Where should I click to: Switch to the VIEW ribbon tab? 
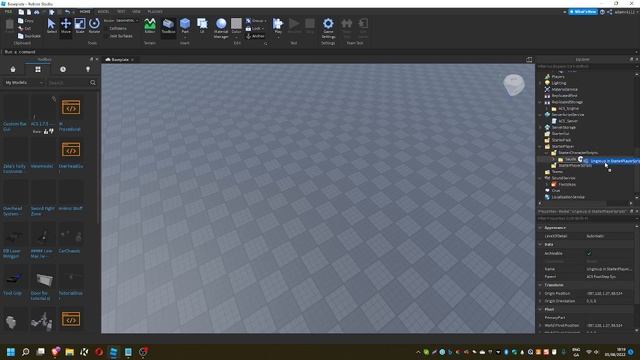click(136, 12)
